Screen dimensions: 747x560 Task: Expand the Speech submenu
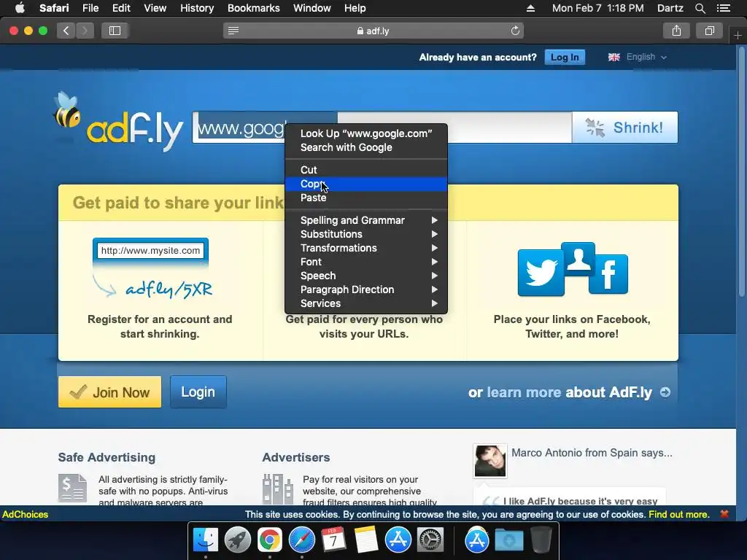[x=366, y=275]
